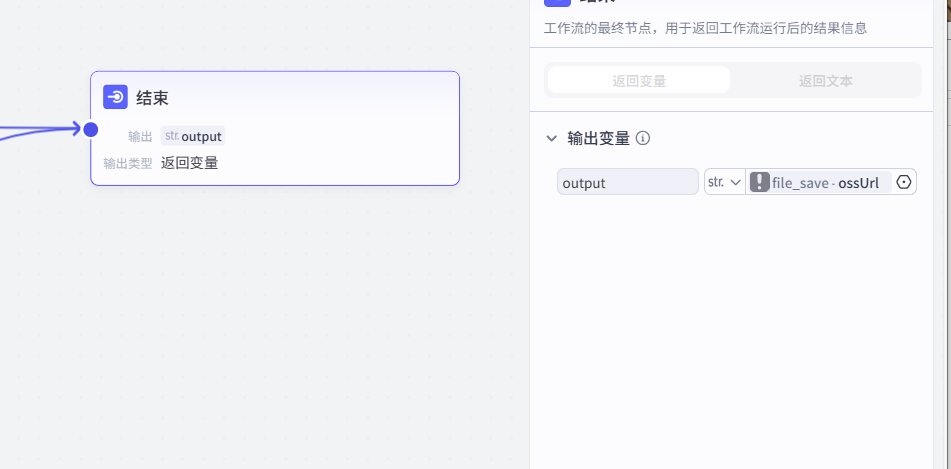Screen dimensions: 951x469
Task: Select the 结束 node title on canvas
Action: coord(152,97)
